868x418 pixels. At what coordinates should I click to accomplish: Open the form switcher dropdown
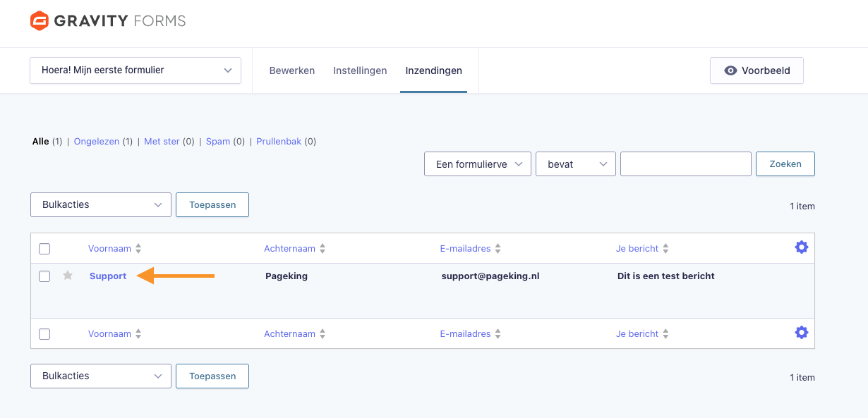pos(135,70)
